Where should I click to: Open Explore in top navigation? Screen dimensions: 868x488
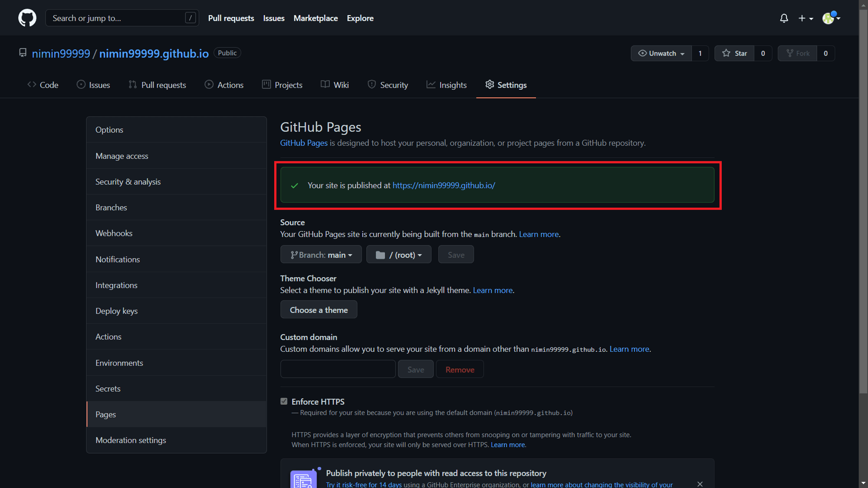click(x=360, y=18)
